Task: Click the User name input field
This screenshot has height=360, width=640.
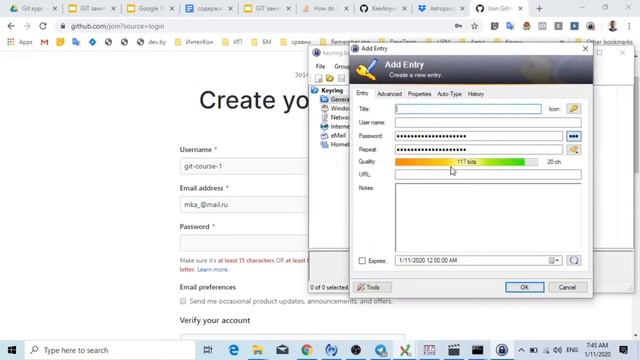Action: point(488,122)
